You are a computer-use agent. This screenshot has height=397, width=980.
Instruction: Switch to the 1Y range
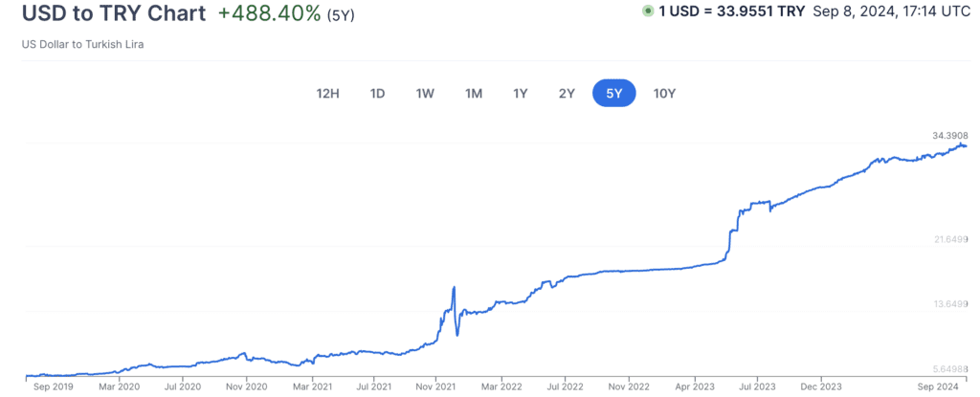click(520, 93)
